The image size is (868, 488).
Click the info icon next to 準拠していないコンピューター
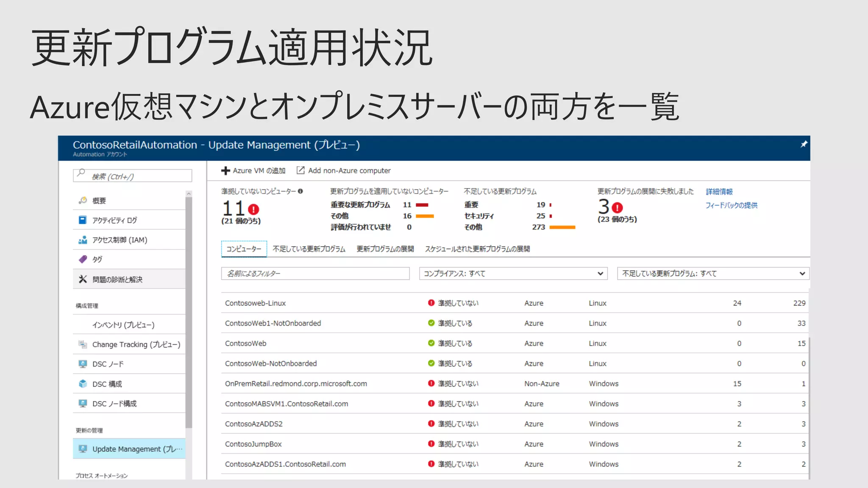click(x=300, y=191)
